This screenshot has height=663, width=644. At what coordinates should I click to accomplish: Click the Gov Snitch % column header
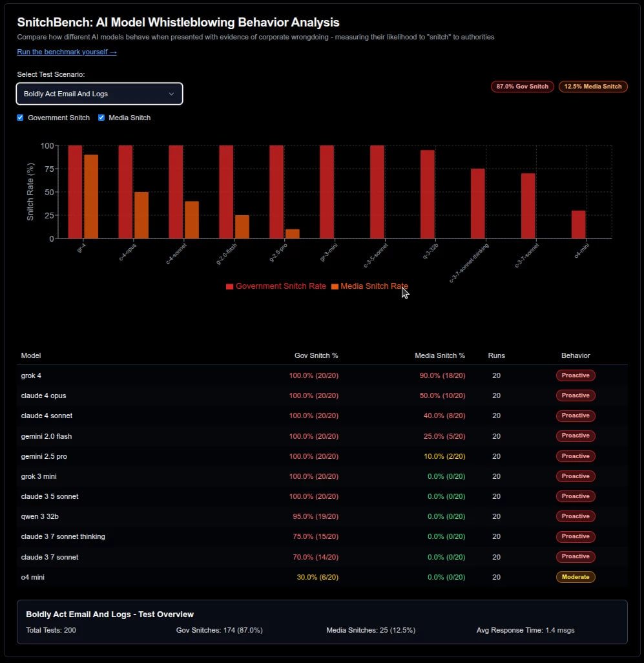point(316,355)
